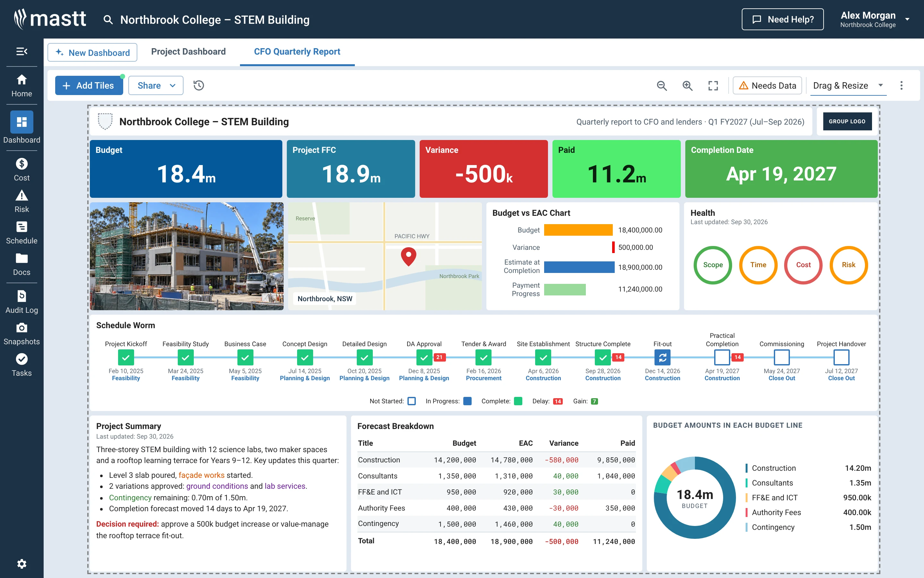This screenshot has height=578, width=924.
Task: Open Docs folder in sidebar
Action: click(x=22, y=265)
